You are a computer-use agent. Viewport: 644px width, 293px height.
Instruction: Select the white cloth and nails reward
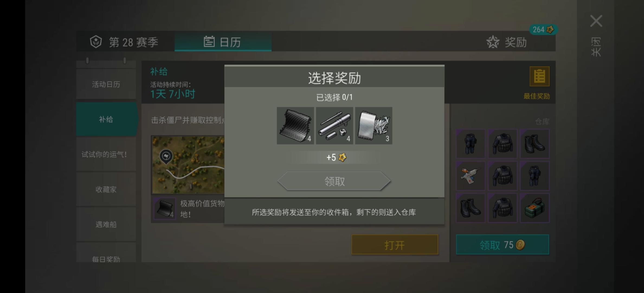pos(373,126)
